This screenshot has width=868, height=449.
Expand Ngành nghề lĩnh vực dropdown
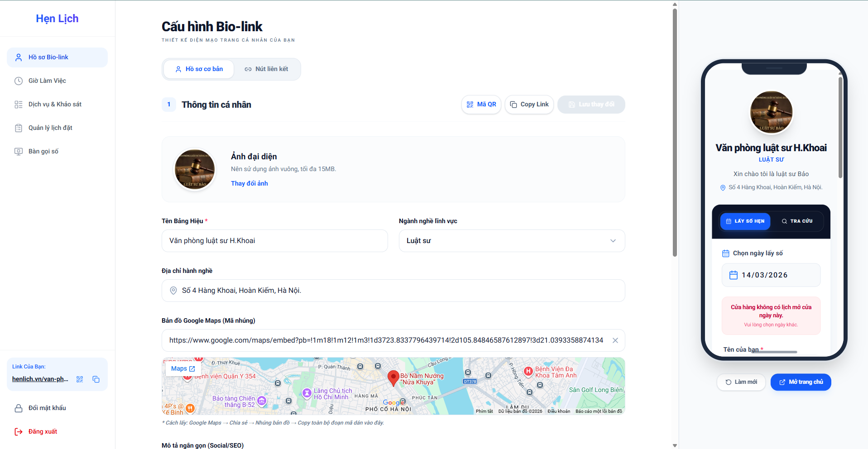click(511, 241)
